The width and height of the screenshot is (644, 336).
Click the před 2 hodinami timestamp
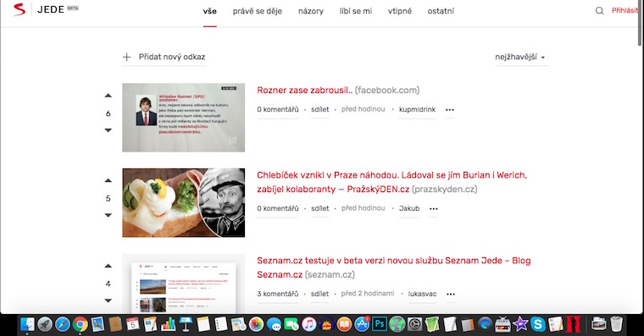tap(367, 294)
